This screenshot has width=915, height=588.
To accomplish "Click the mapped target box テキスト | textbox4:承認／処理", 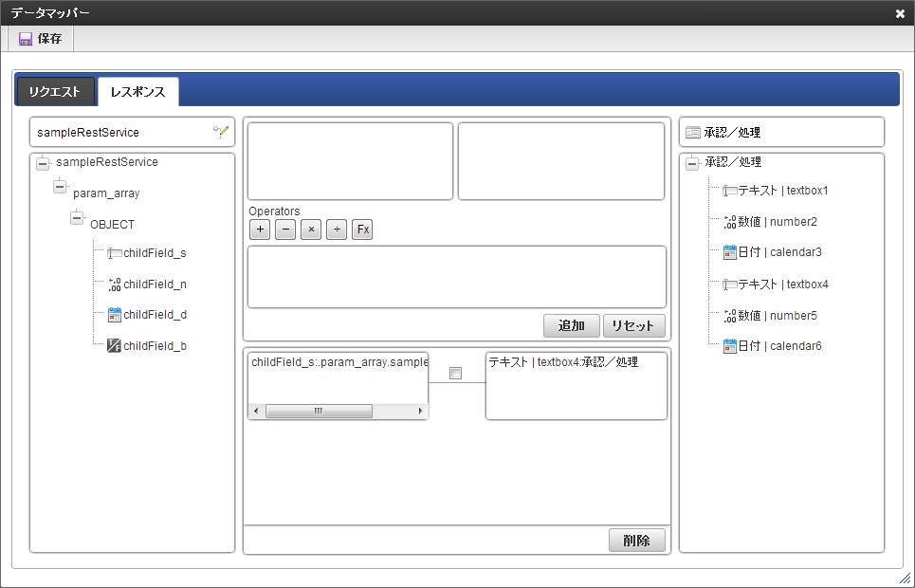I will (576, 386).
